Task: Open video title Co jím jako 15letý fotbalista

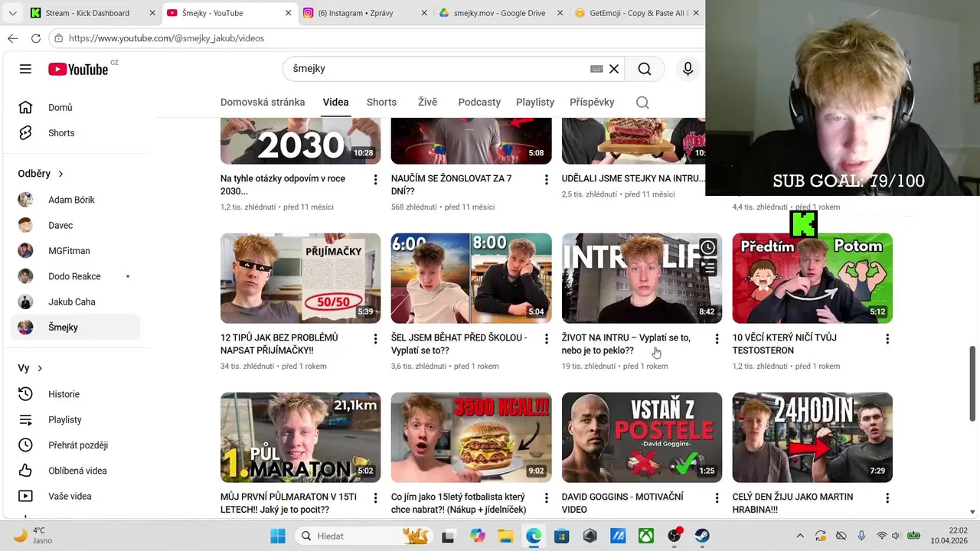Action: pos(458,504)
